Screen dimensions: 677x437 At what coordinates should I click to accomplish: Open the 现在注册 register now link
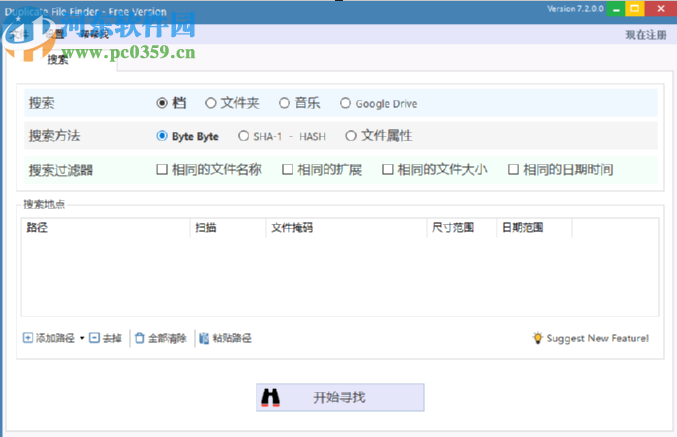(646, 35)
